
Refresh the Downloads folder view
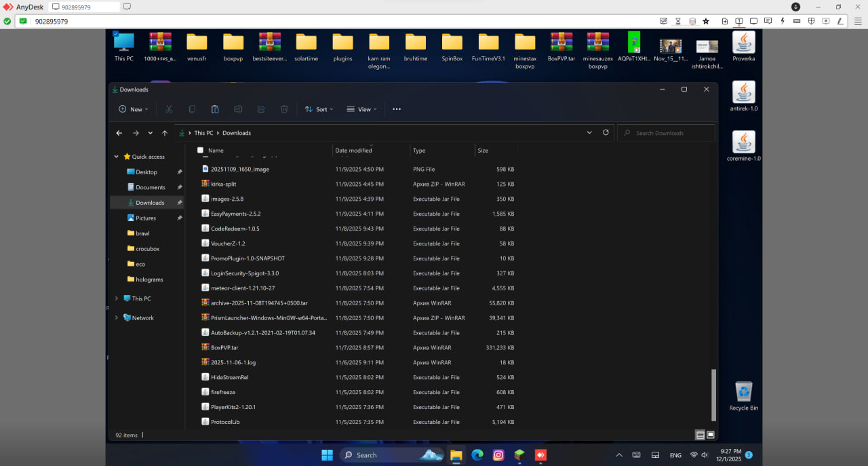pyautogui.click(x=606, y=133)
